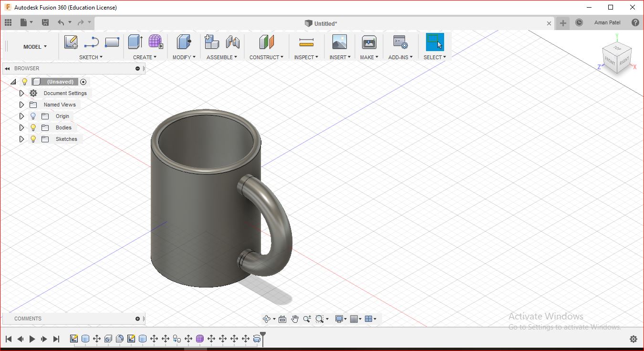Select the Offset Plane construct icon
The image size is (644, 351).
(x=267, y=42)
